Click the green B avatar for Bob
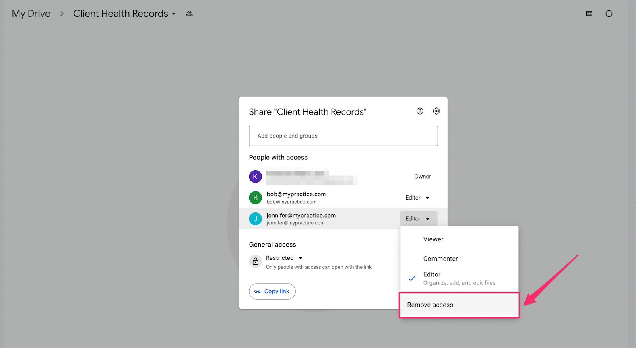The height and width of the screenshot is (356, 644). [x=255, y=198]
